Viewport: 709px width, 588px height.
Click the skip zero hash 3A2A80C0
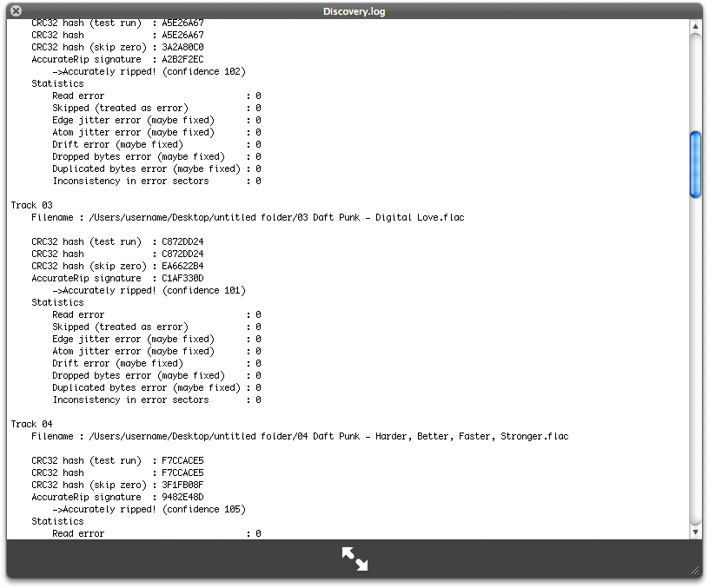click(x=182, y=47)
